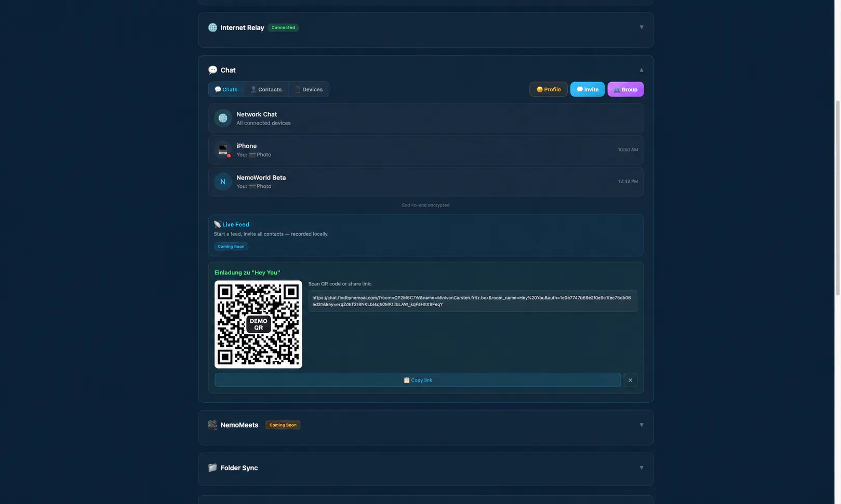Click the 'End-to-end encrypted' label
The image size is (841, 504).
coord(426,205)
